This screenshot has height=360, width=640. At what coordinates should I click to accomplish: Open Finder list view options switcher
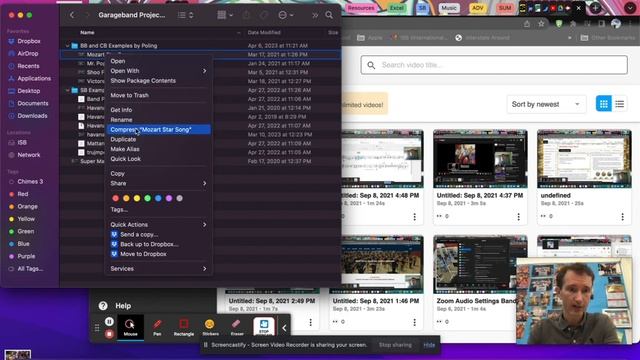[186, 15]
